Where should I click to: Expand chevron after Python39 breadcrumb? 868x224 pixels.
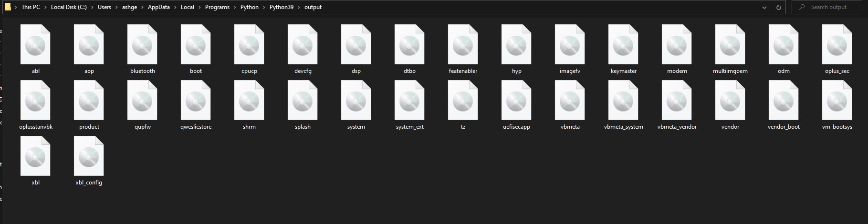(299, 7)
